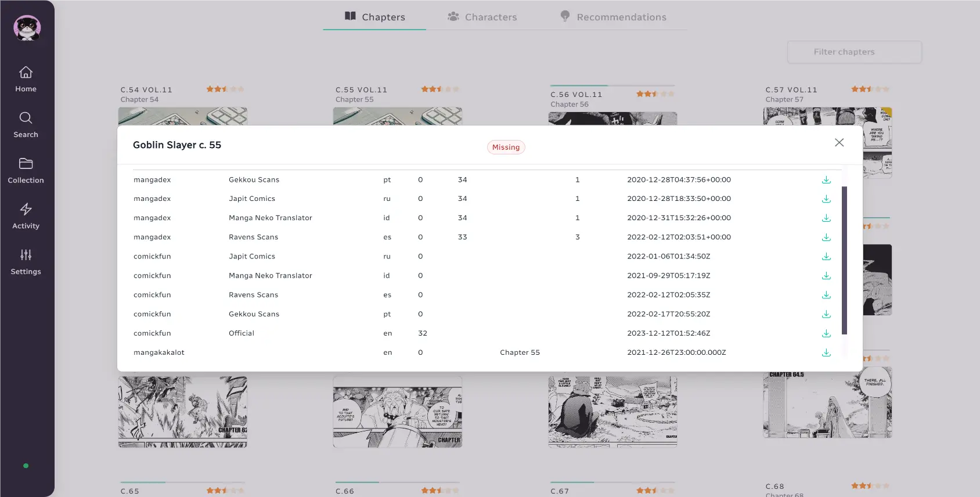Select the mangadex Ravens Scans cell
980x497 pixels.
click(254, 237)
